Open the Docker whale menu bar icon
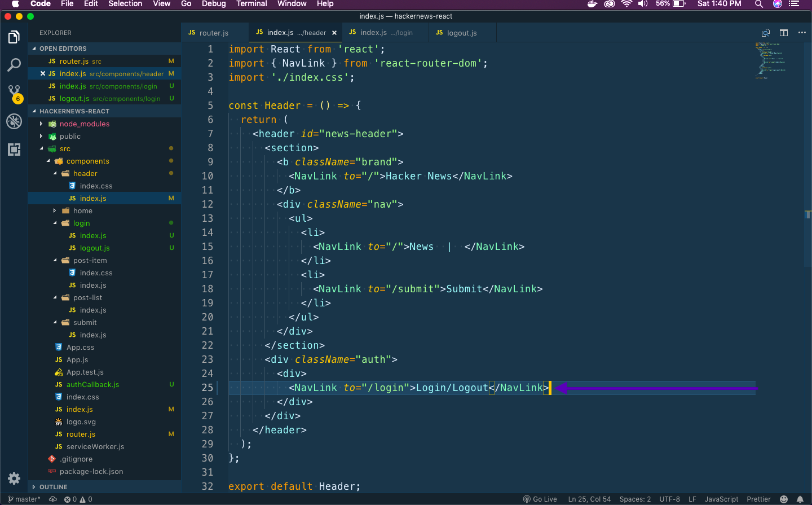This screenshot has height=505, width=812. point(593,4)
